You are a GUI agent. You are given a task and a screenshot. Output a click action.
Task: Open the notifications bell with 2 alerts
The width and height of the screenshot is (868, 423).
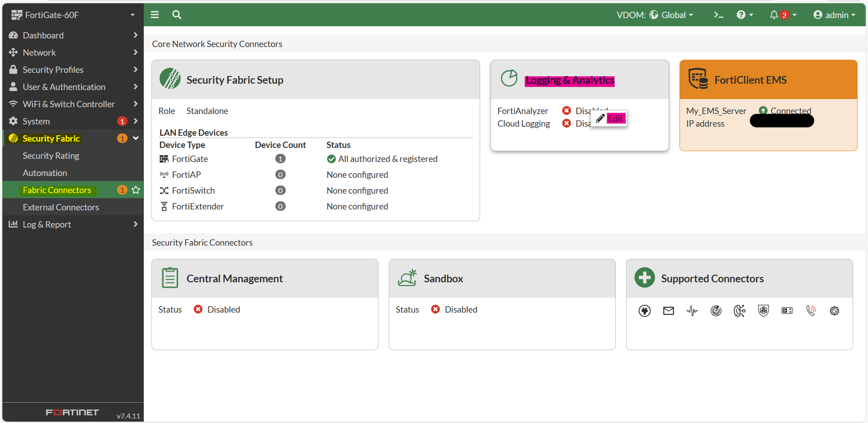pos(783,15)
